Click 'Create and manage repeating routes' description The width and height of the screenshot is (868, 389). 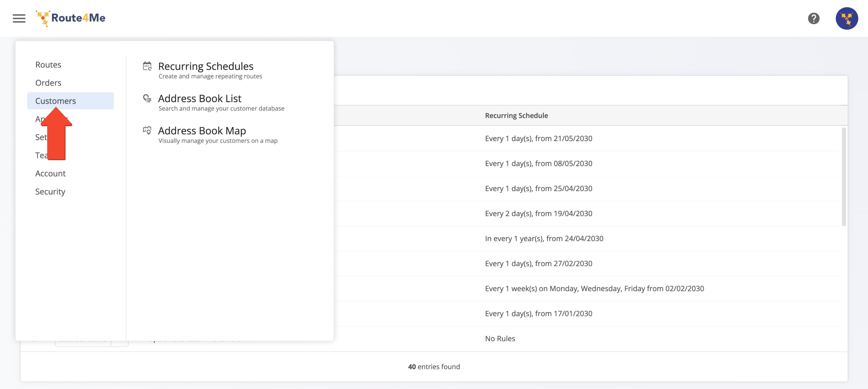210,76
